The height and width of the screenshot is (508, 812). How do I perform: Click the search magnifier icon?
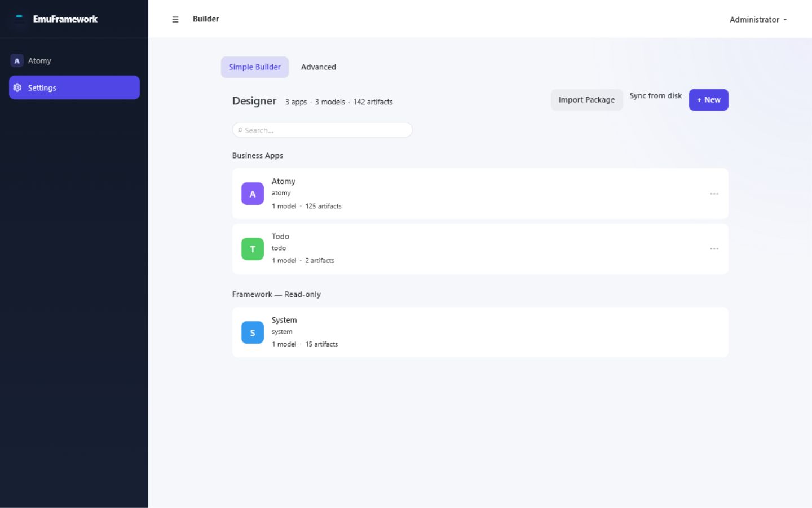tap(240, 130)
